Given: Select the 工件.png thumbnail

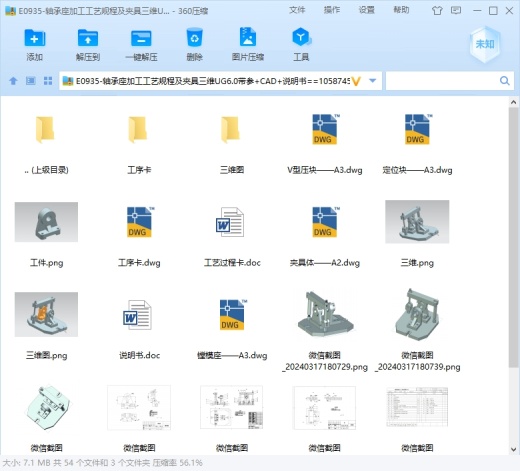Looking at the screenshot, I should click(x=46, y=222).
